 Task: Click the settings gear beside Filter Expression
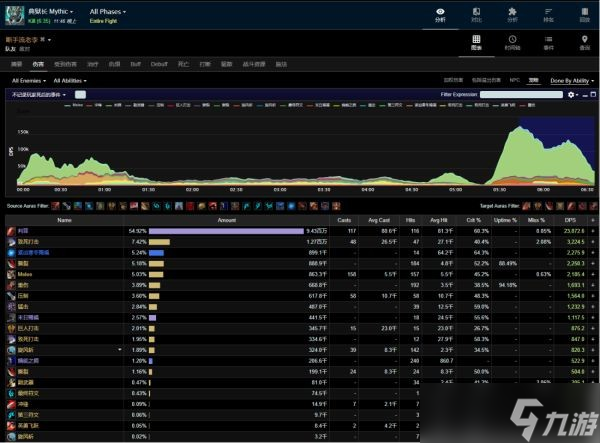pos(571,94)
